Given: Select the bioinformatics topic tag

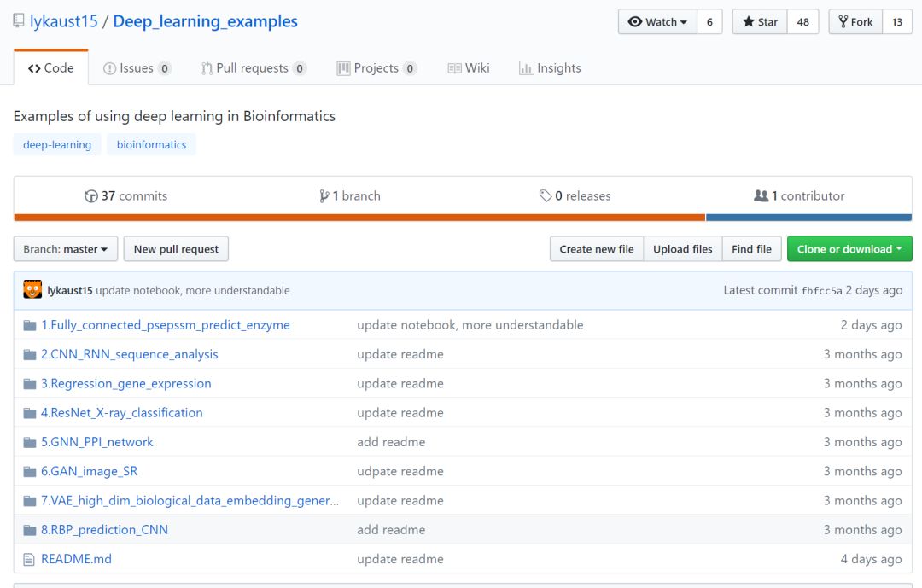Looking at the screenshot, I should click(151, 145).
